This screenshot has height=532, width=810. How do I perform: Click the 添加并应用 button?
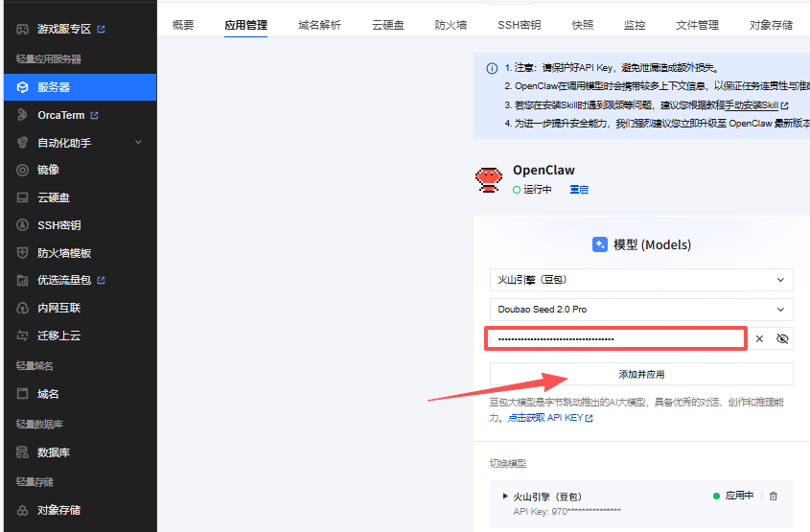tap(641, 374)
